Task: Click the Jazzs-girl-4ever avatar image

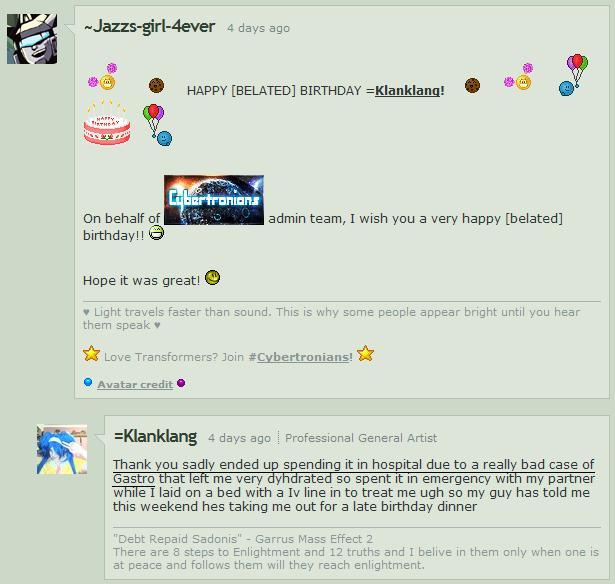Action: 32,39
